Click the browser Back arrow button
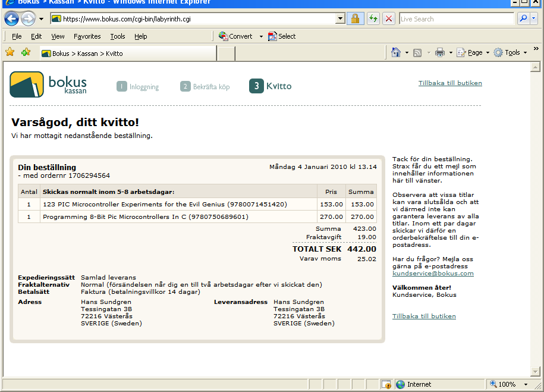The width and height of the screenshot is (544, 392). coord(11,19)
